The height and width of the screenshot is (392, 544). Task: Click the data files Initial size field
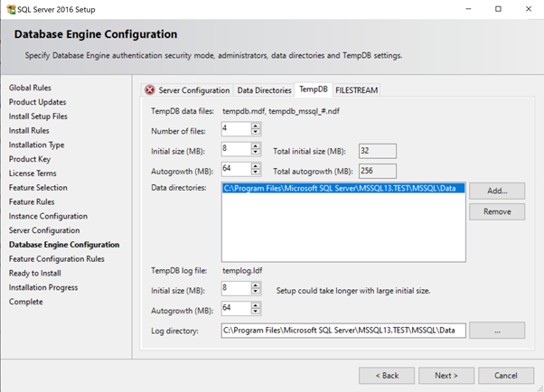click(x=237, y=149)
